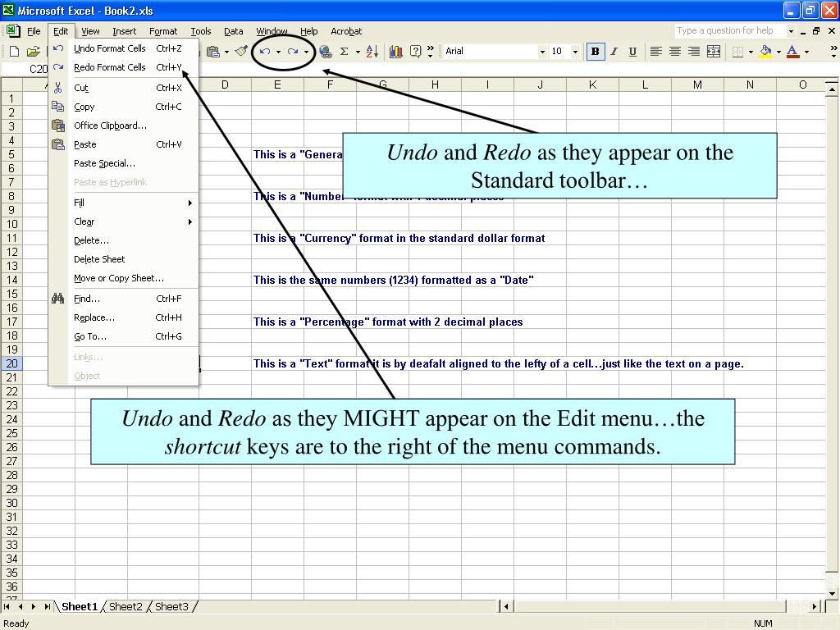840x630 pixels.
Task: Choose Move or Copy Sheet entry
Action: (123, 278)
